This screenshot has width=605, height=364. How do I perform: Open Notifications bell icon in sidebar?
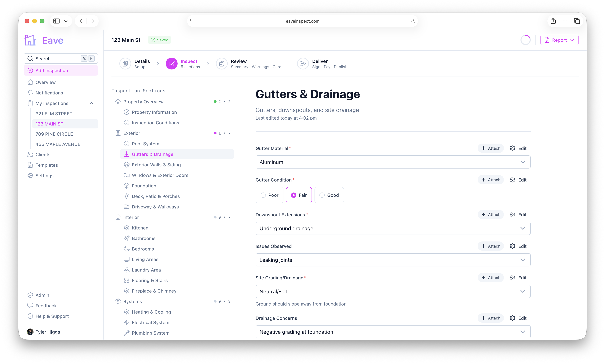[30, 93]
